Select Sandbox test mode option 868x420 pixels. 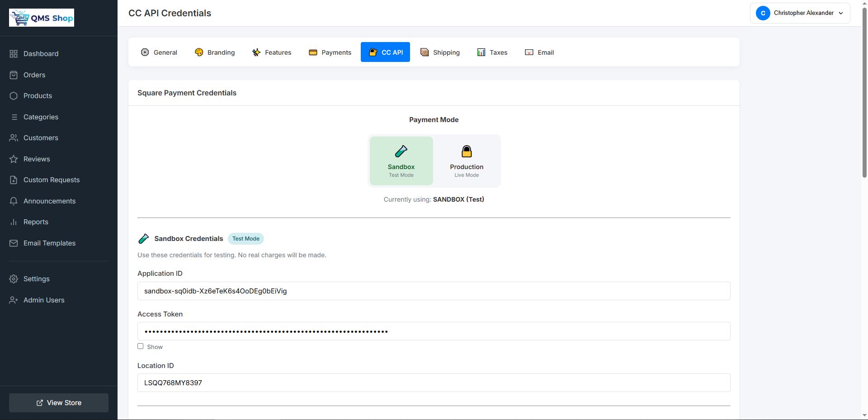click(x=401, y=161)
